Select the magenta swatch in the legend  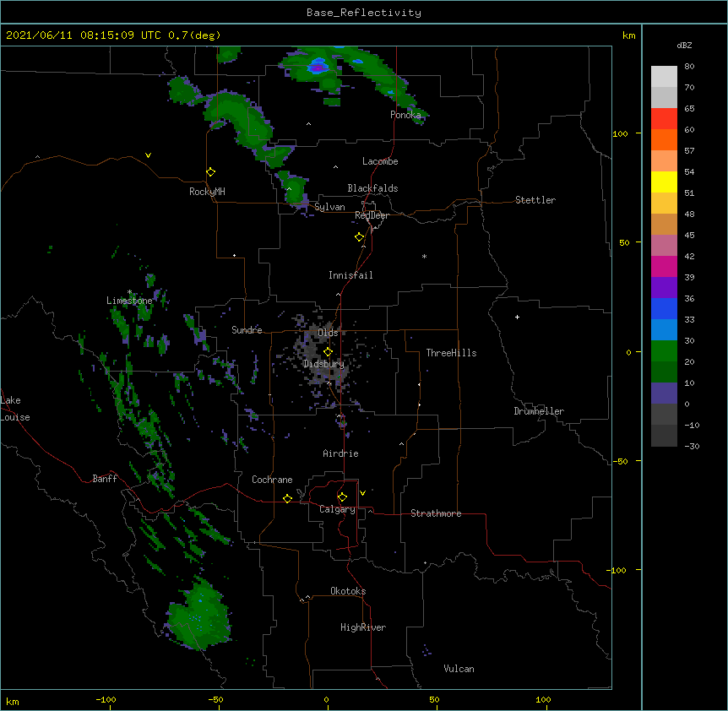[x=664, y=266]
